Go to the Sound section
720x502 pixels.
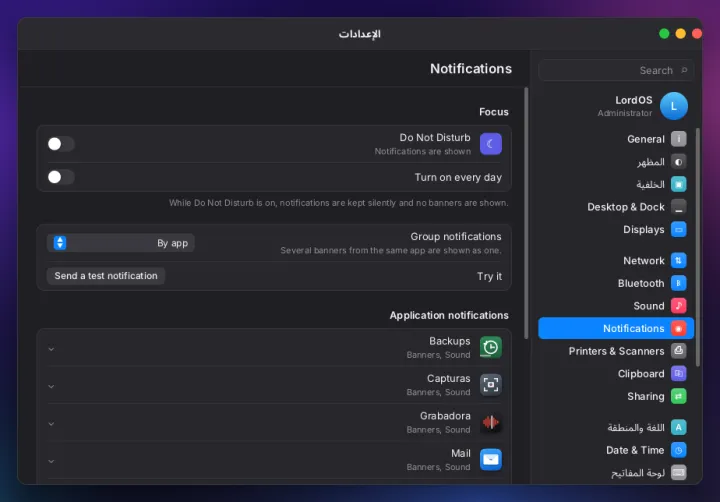point(616,305)
